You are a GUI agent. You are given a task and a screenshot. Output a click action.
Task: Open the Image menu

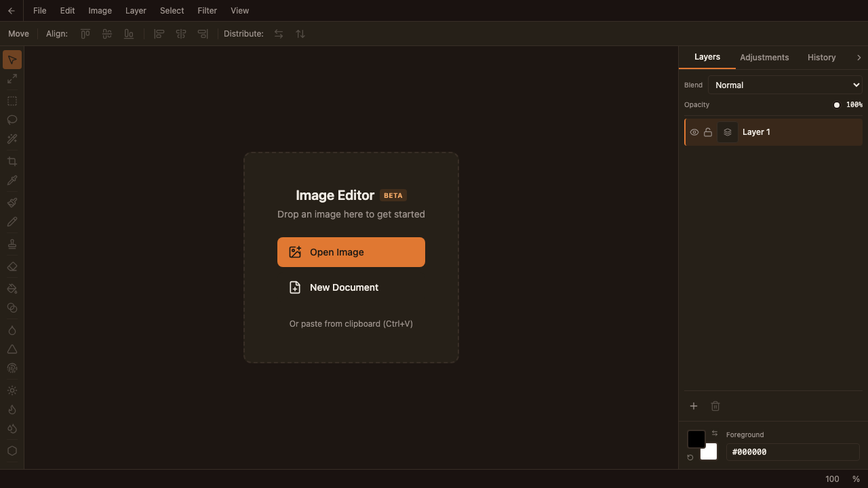tap(100, 11)
